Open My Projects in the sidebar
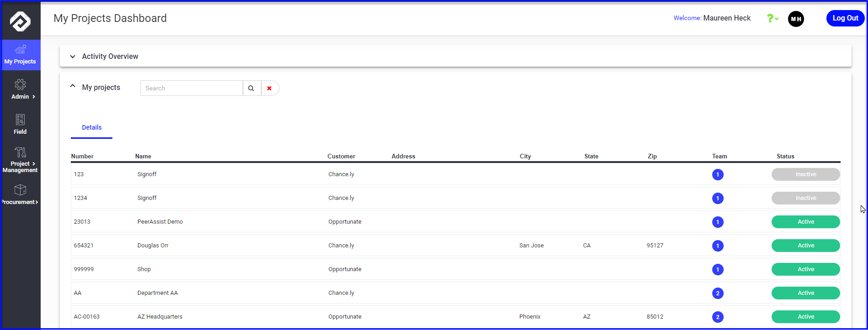The height and width of the screenshot is (330, 868). point(20,55)
